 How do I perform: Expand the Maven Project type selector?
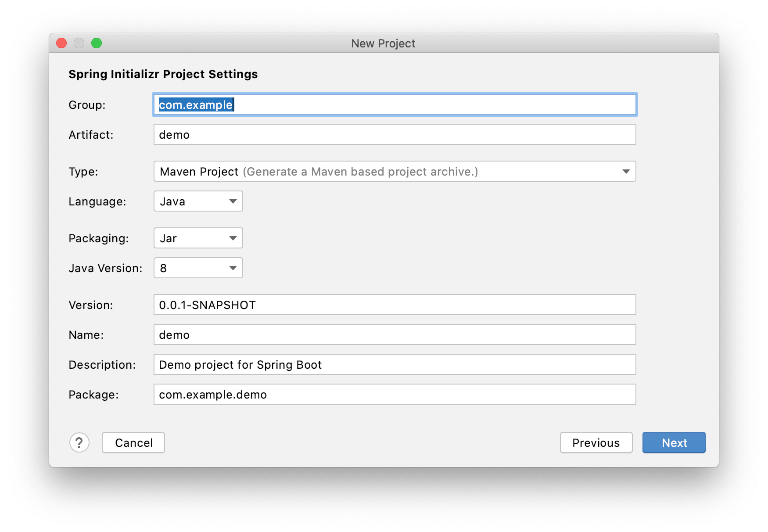pyautogui.click(x=394, y=171)
